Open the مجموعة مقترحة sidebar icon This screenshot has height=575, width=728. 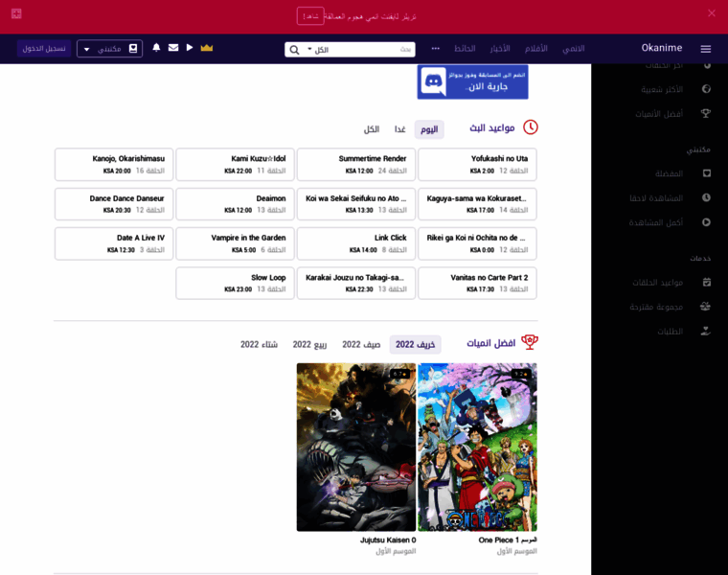(706, 307)
